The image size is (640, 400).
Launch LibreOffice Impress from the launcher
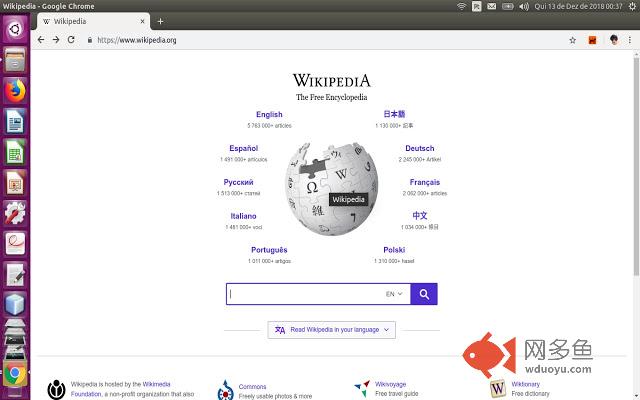[x=15, y=182]
